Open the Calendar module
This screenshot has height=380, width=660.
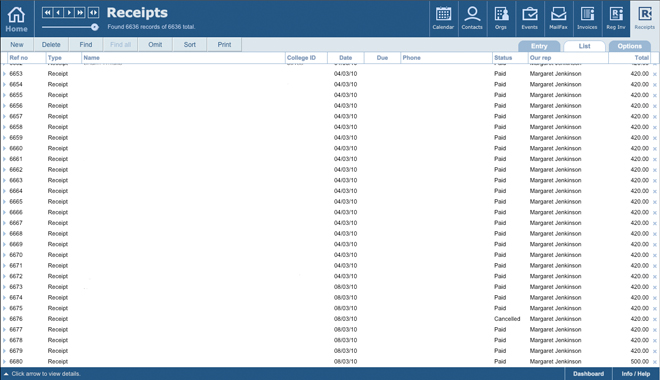tap(443, 18)
